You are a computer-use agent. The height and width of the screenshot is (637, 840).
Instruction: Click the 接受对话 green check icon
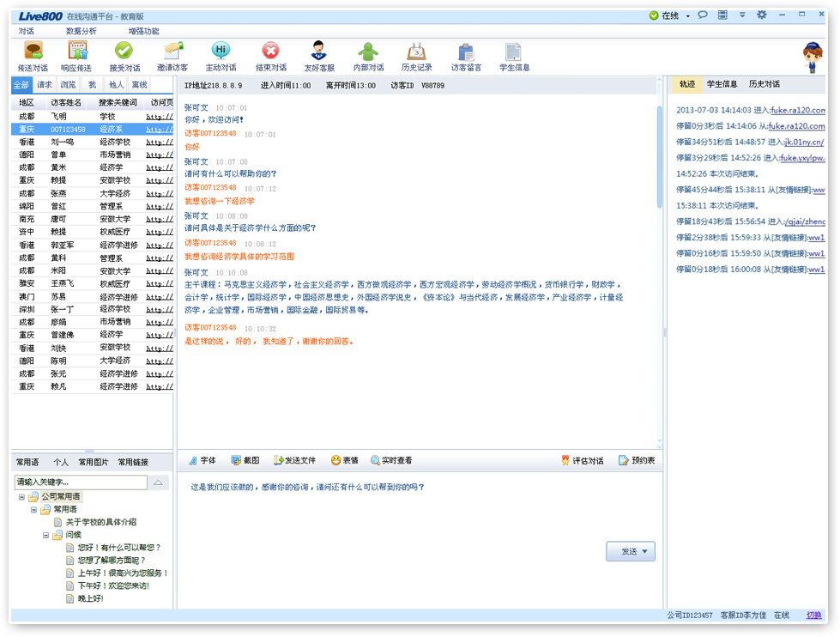tap(124, 52)
